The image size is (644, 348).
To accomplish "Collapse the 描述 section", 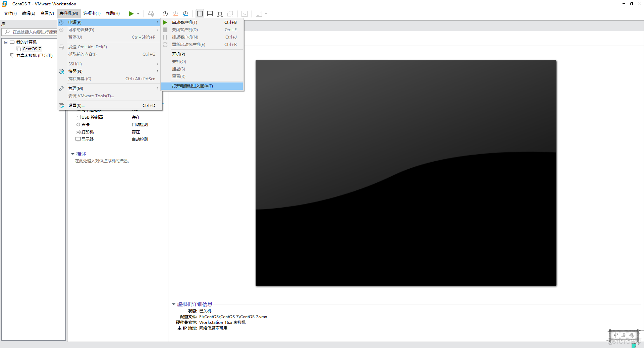I will (x=73, y=154).
